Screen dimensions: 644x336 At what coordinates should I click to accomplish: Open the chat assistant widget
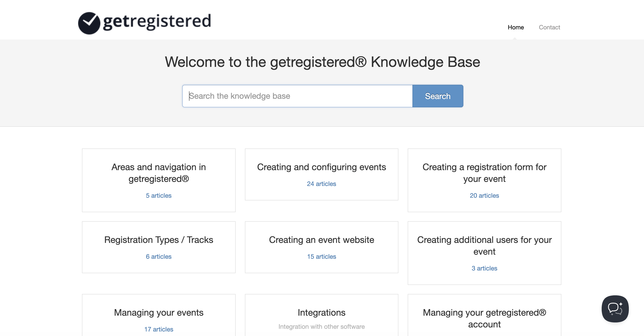615,308
